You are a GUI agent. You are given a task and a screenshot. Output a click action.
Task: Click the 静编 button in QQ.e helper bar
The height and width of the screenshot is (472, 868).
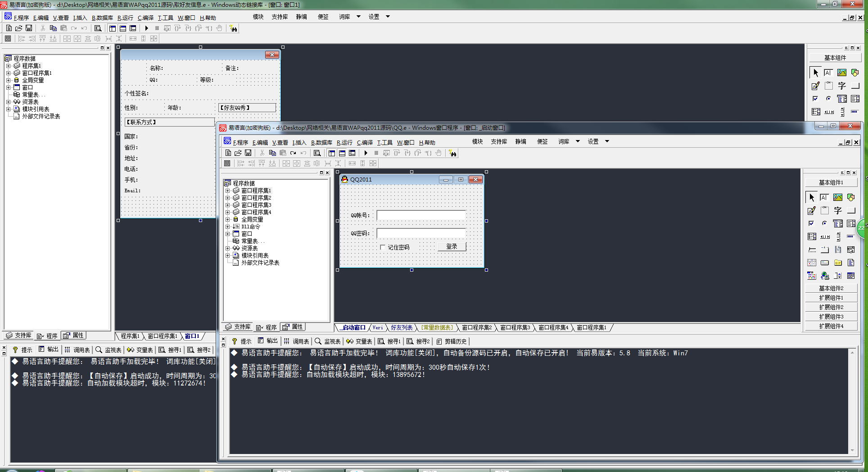521,141
